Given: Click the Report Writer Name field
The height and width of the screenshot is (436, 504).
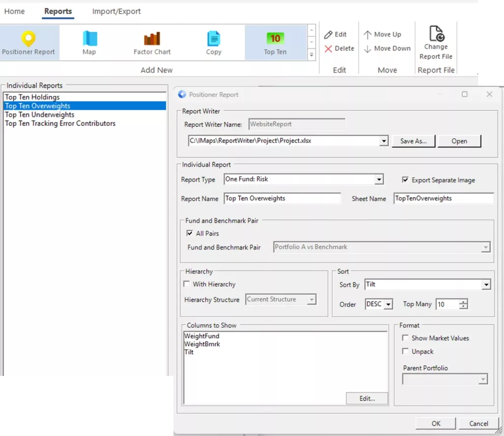Looking at the screenshot, I should point(297,124).
